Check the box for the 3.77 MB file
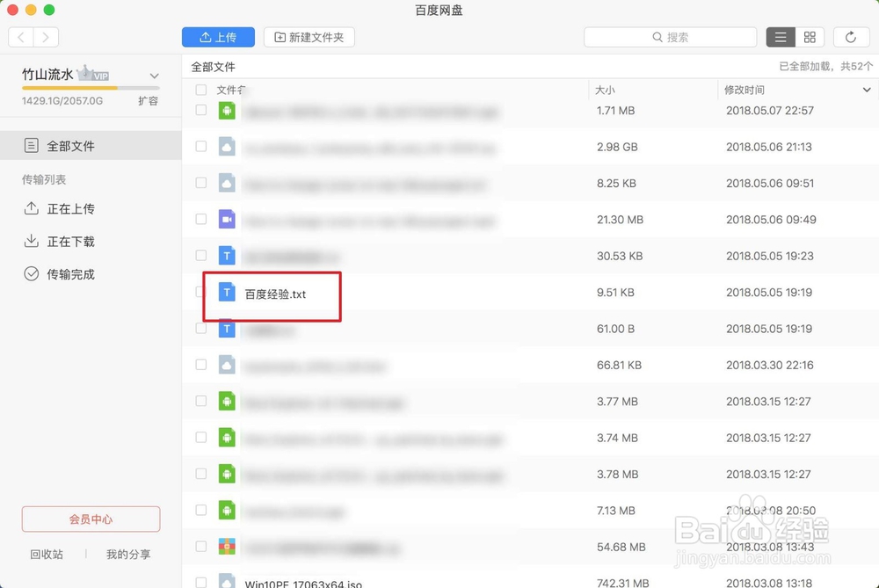Screen dimensions: 879x588 (200, 402)
